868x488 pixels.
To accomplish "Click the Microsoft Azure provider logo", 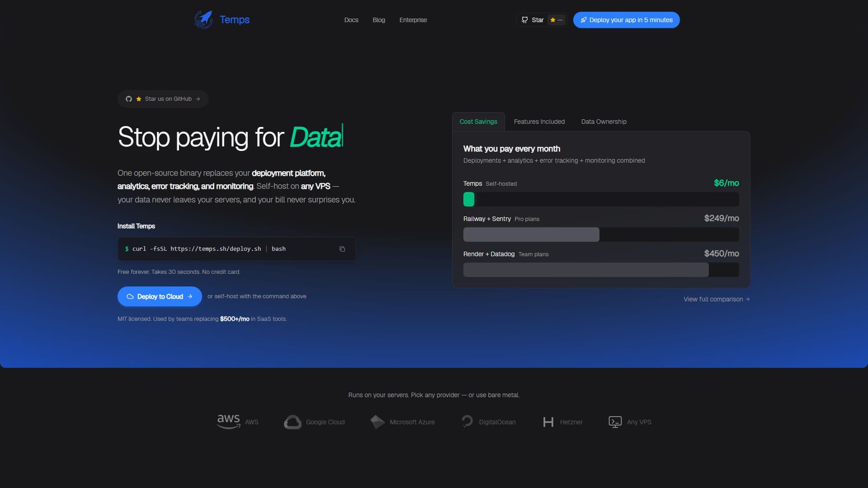I will tap(377, 422).
